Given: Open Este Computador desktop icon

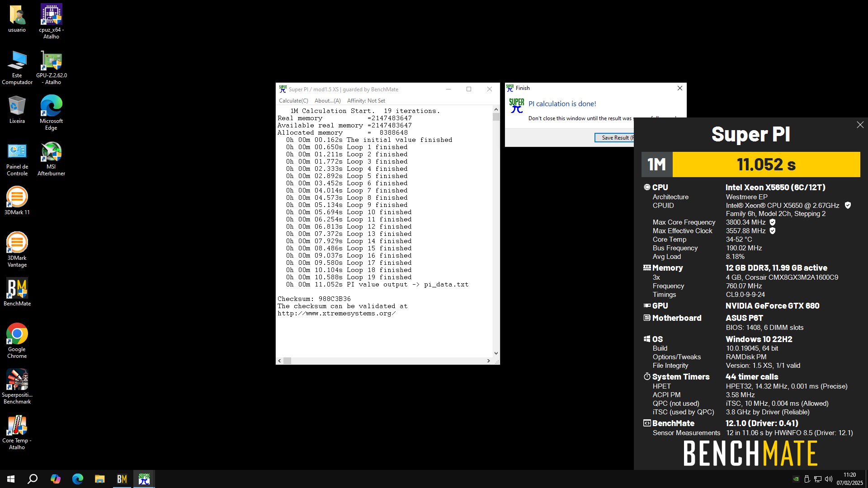Looking at the screenshot, I should tap(17, 67).
